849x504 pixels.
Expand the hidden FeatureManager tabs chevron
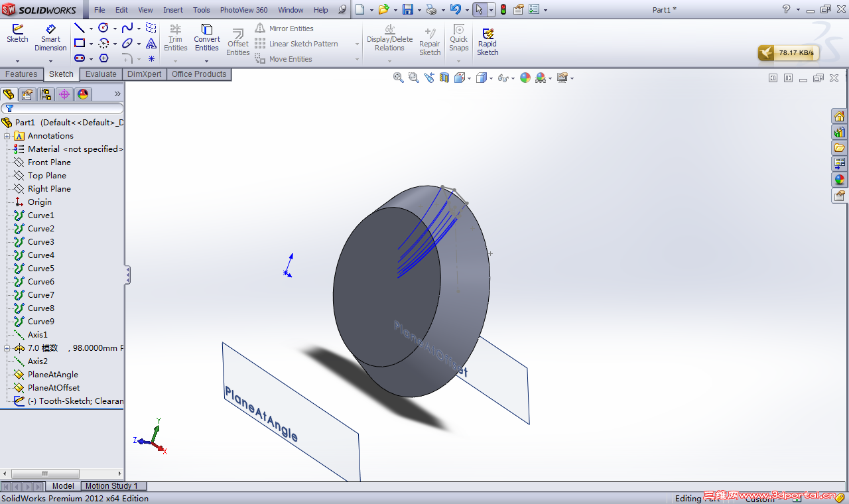(x=118, y=94)
